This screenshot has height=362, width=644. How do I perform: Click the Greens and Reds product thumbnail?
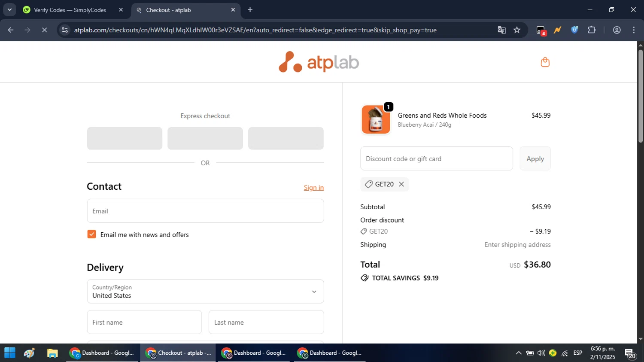coord(376,120)
